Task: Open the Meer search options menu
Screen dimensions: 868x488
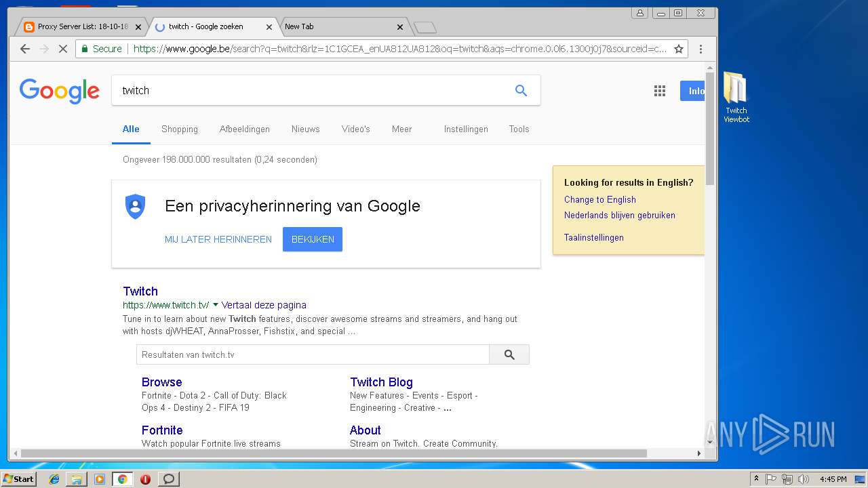Action: coord(401,129)
